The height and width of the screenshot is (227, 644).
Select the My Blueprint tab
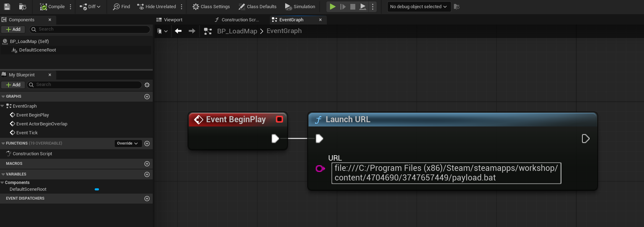pos(22,75)
